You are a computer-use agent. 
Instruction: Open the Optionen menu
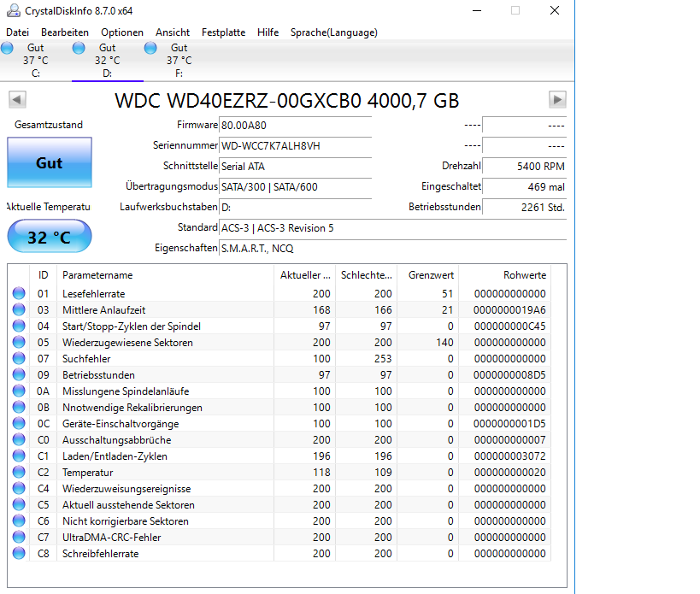(122, 32)
